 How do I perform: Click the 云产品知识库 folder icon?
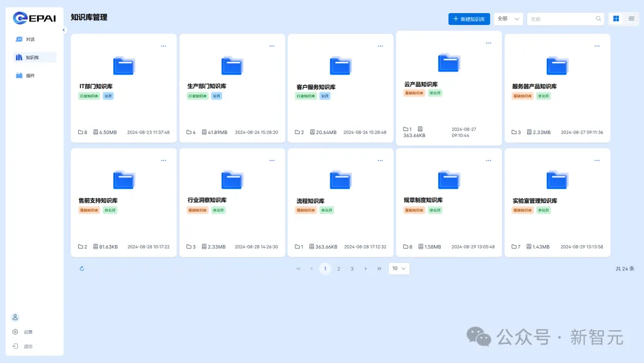448,63
